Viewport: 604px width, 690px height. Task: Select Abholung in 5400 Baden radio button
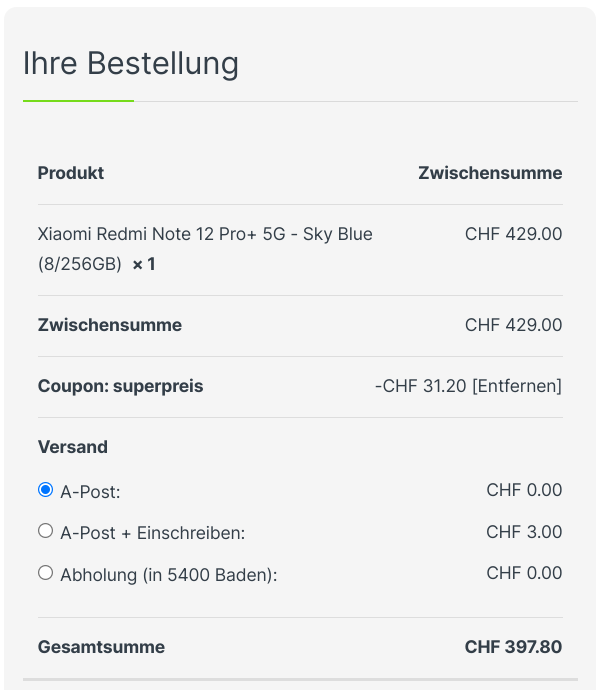pos(45,573)
